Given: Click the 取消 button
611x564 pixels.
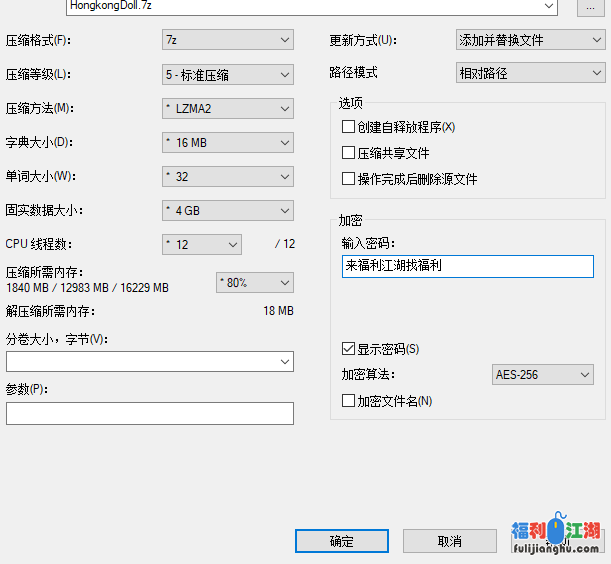Looking at the screenshot, I should pyautogui.click(x=449, y=541).
